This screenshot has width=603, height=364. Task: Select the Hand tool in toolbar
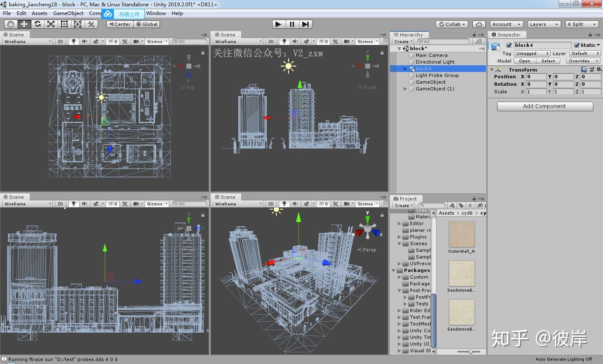point(10,24)
